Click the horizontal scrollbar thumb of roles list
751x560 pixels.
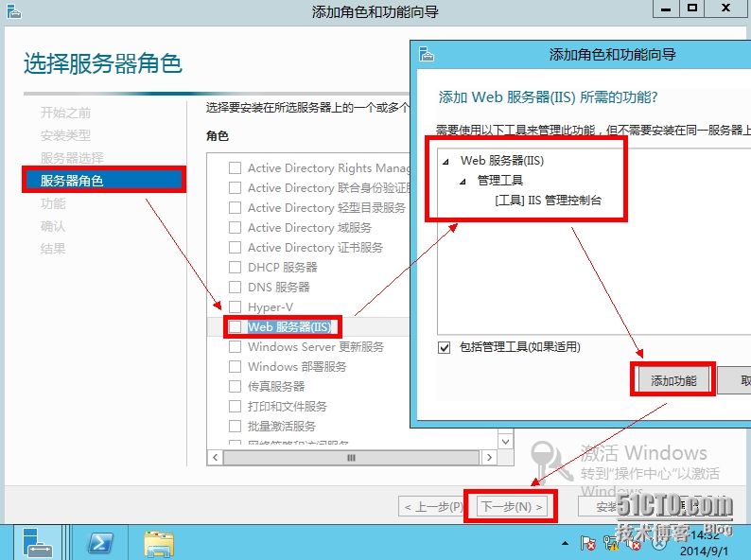[351, 458]
